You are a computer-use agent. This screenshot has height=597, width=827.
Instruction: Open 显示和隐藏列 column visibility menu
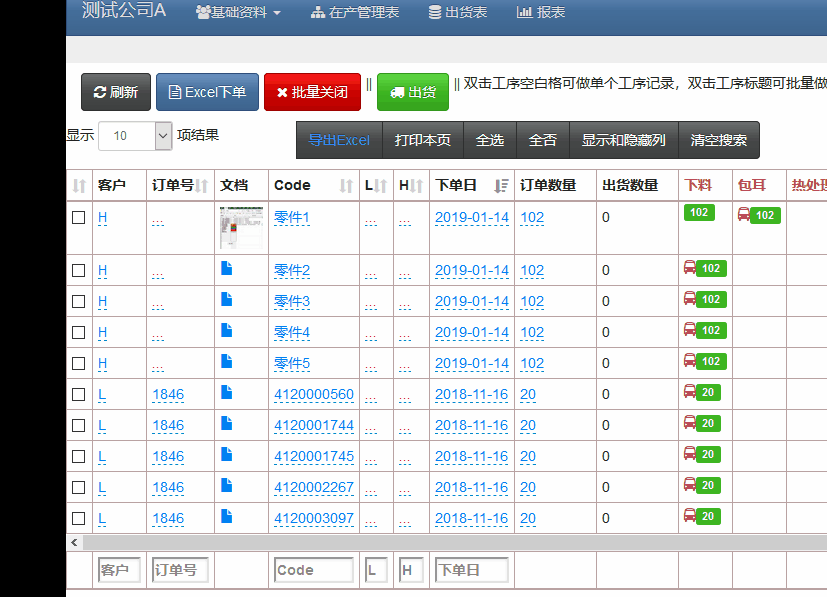pyautogui.click(x=623, y=140)
